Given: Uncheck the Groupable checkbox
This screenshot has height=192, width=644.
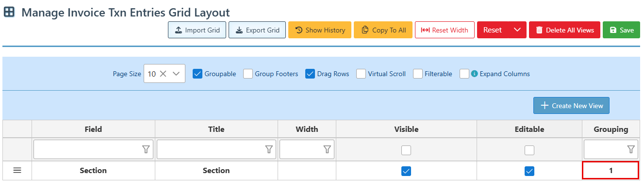Looking at the screenshot, I should point(198,74).
